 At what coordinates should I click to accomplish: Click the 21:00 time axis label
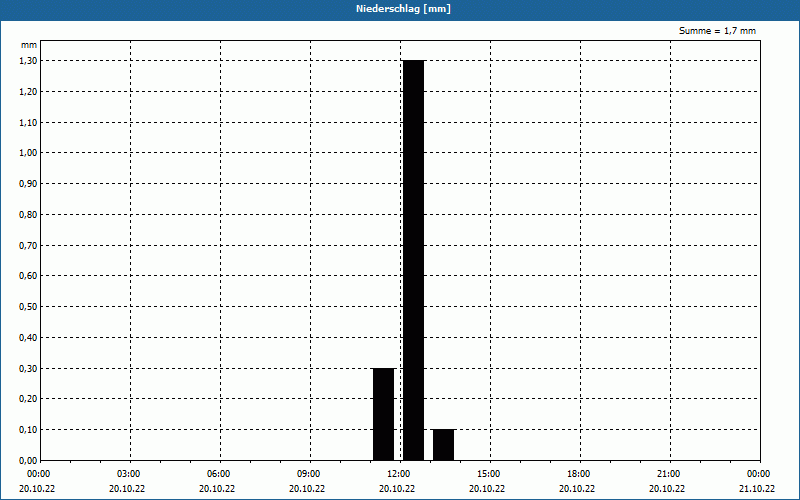coord(669,474)
